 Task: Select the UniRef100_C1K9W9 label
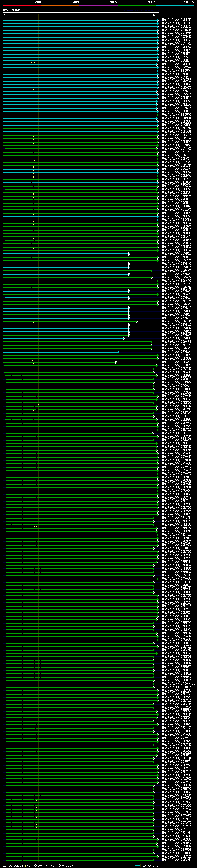pyautogui.click(x=177, y=358)
